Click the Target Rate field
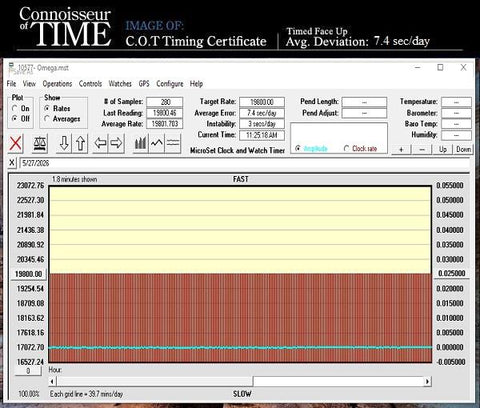 pos(262,102)
